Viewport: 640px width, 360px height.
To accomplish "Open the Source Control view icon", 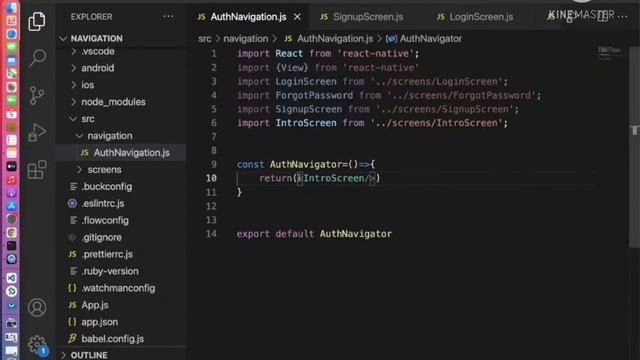I will 37,96.
